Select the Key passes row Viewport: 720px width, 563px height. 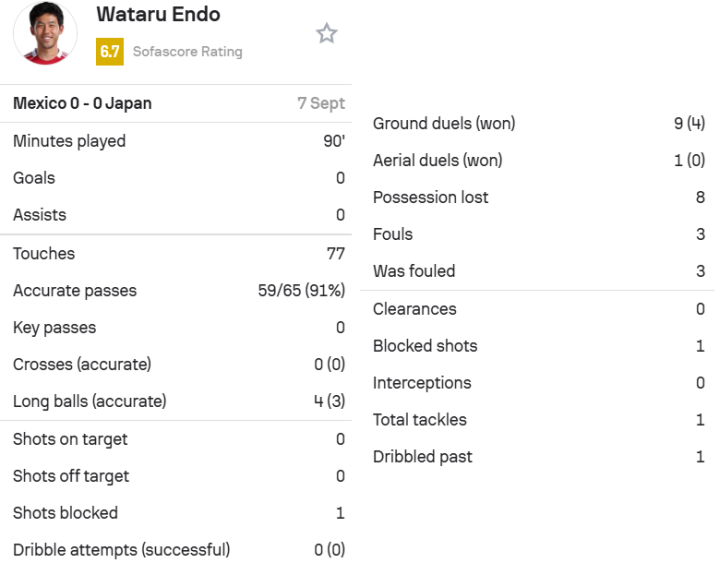[178, 328]
